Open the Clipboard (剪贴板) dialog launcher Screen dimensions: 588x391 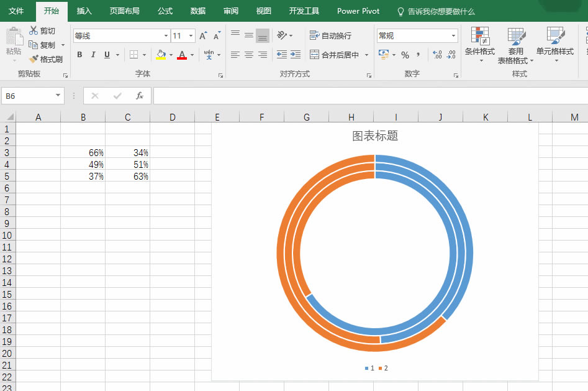click(65, 75)
